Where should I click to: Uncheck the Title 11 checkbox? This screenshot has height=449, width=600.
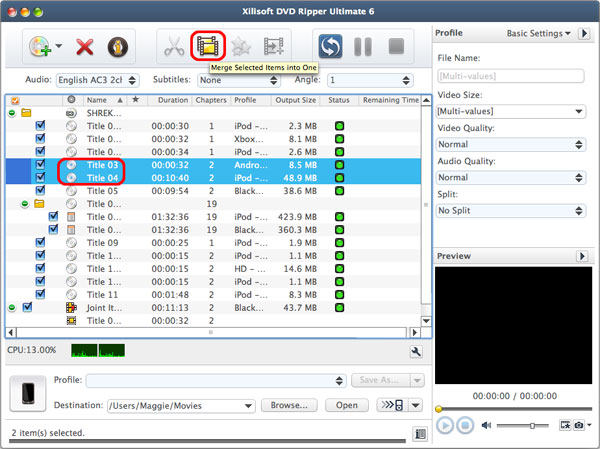[40, 294]
